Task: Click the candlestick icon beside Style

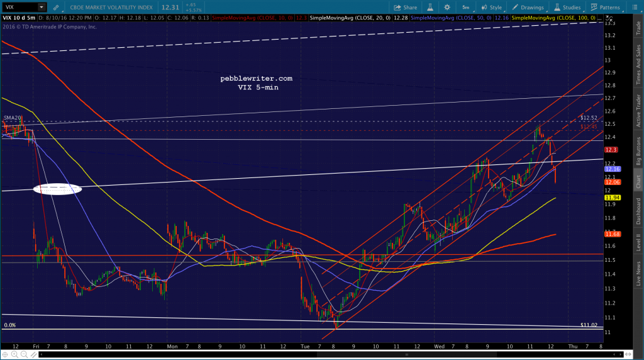Action: click(x=484, y=8)
